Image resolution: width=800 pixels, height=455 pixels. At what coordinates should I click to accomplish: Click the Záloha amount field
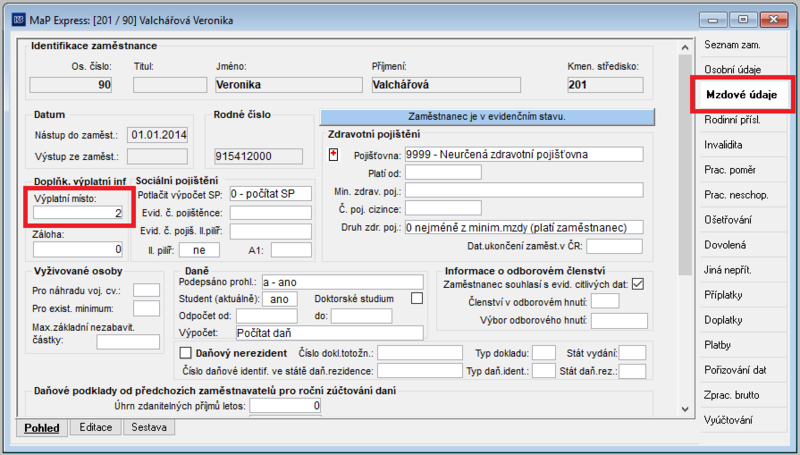point(78,249)
